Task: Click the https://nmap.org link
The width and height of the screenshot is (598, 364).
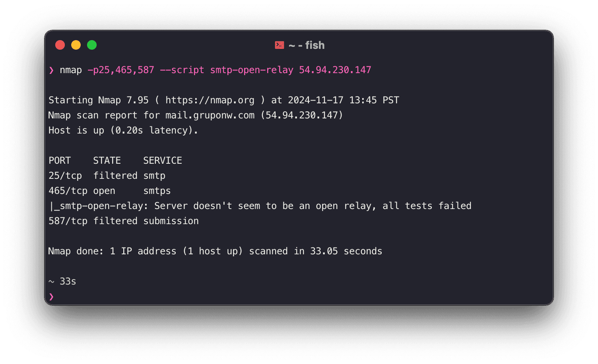Action: (210, 100)
